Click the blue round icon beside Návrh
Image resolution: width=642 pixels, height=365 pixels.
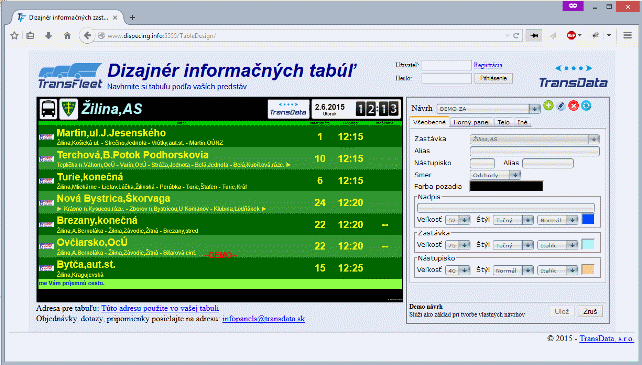click(x=586, y=106)
